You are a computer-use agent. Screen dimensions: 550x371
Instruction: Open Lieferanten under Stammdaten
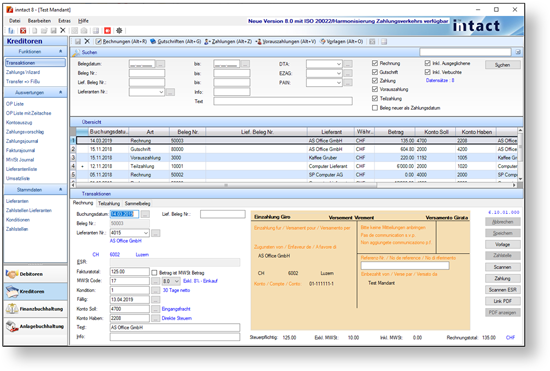[x=17, y=201]
